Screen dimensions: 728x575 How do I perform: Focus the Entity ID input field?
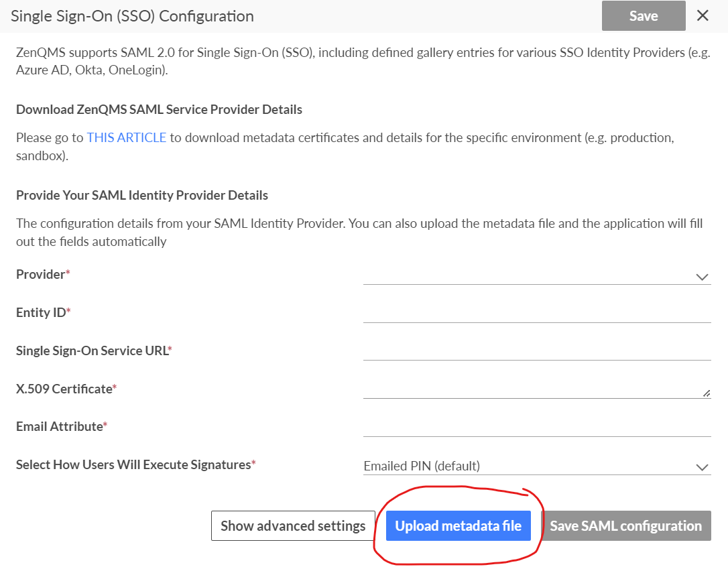[x=537, y=312]
